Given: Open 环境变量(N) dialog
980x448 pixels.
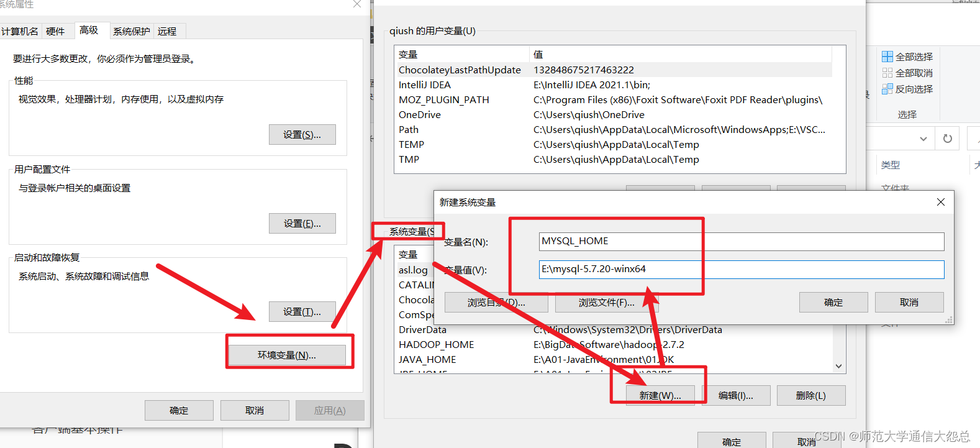Looking at the screenshot, I should 287,355.
